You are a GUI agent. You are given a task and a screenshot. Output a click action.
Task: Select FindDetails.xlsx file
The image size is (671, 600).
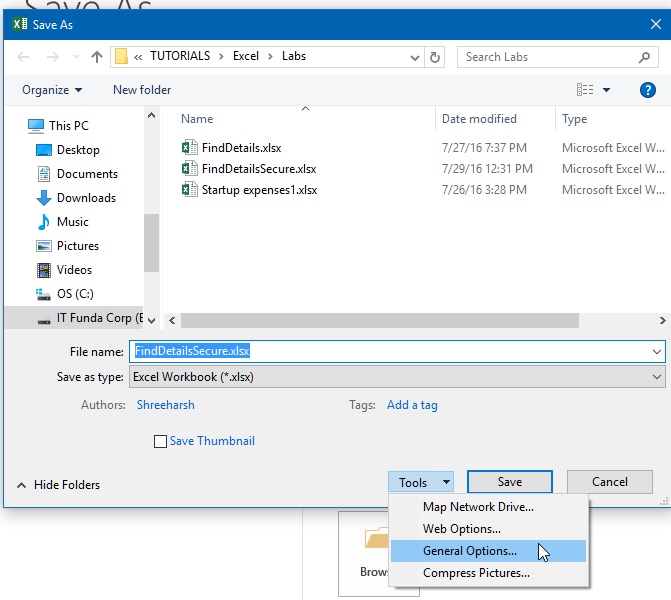241,148
